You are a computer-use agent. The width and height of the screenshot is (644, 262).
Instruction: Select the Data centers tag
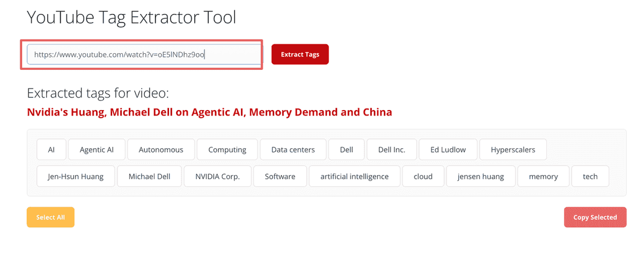[x=293, y=149]
